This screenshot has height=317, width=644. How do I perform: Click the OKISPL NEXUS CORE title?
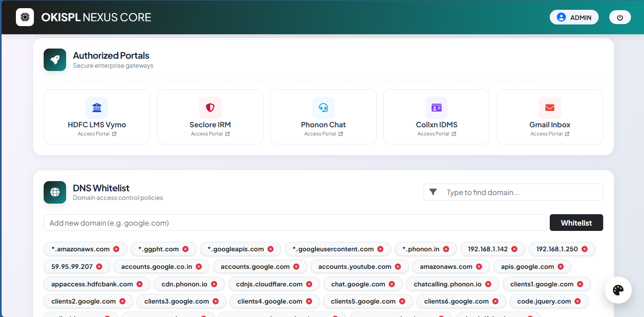click(96, 17)
